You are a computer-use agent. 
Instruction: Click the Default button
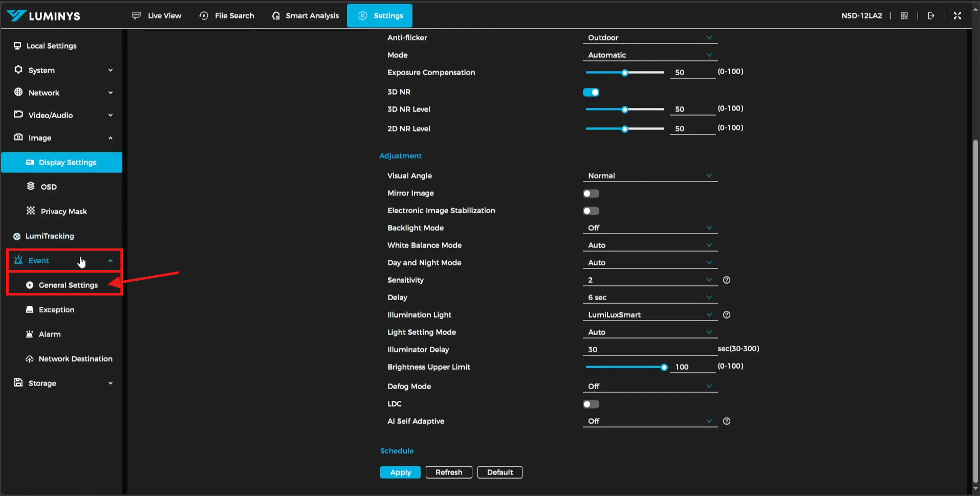click(499, 472)
